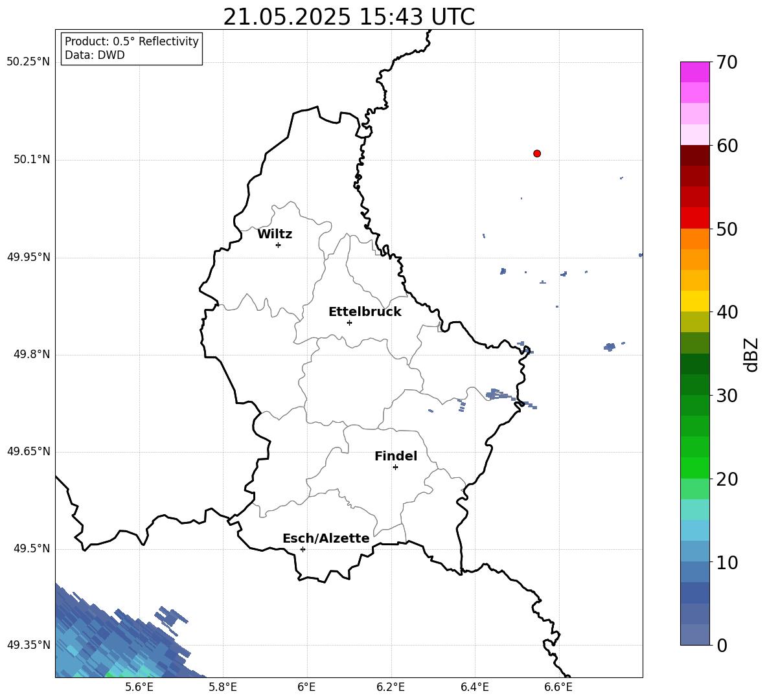Pick the bright green colorbar segment above 20
Image resolution: width=767 pixels, height=700 pixels.
694,468
